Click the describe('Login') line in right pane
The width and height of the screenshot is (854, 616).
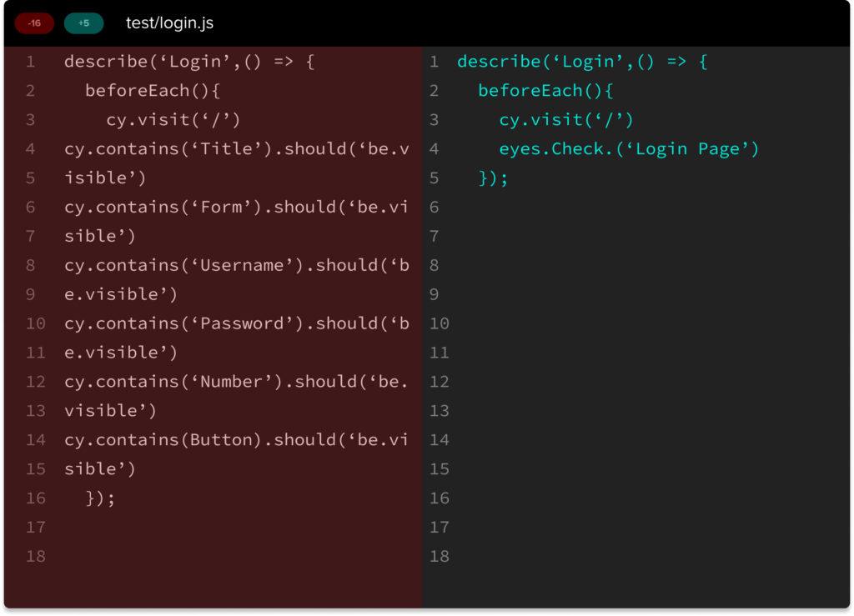pos(581,61)
